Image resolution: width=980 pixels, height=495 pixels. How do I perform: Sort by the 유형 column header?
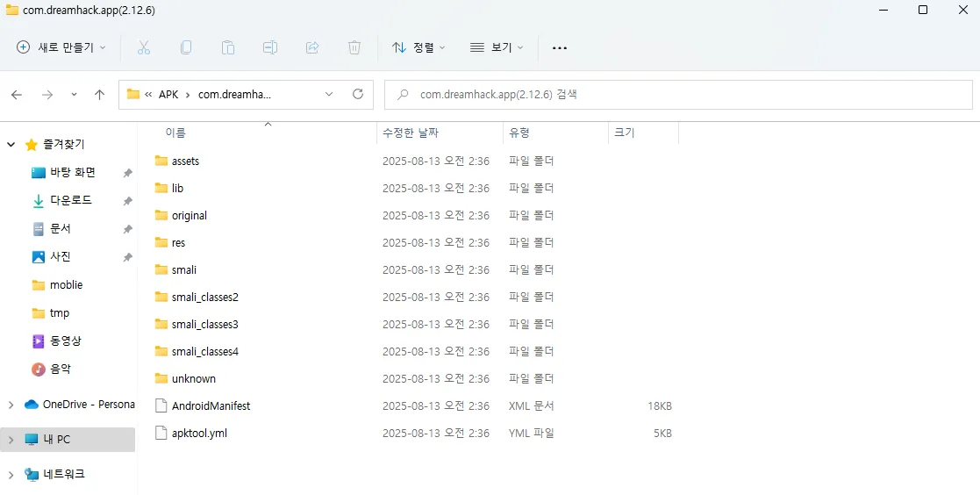(519, 133)
